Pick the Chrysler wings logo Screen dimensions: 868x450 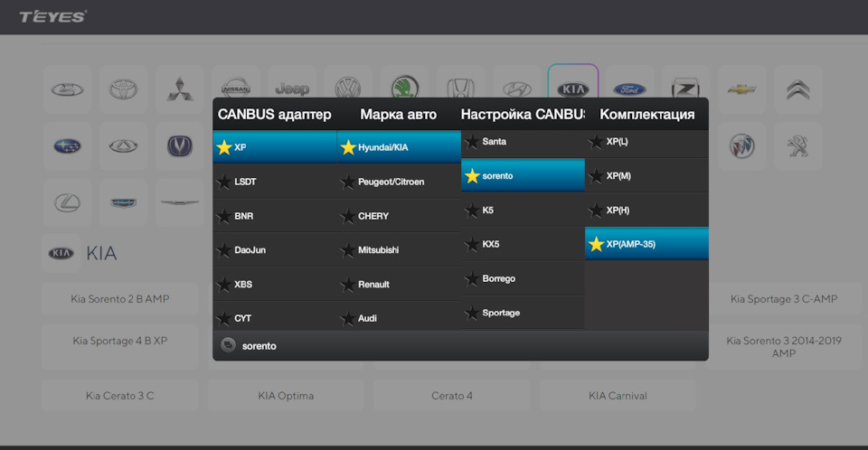coord(180,202)
